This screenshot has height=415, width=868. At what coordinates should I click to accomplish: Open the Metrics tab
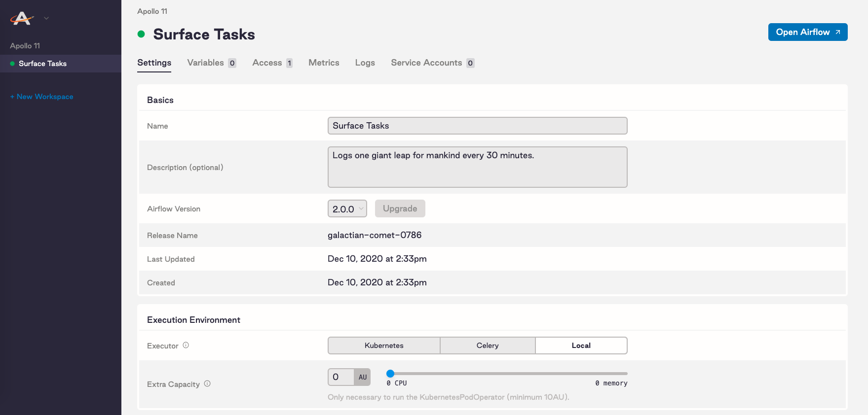(x=324, y=63)
